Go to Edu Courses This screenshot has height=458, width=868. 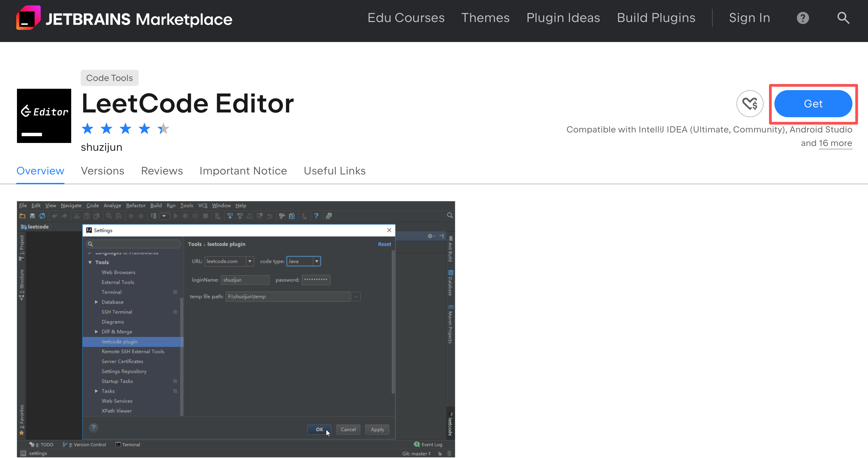pyautogui.click(x=406, y=18)
